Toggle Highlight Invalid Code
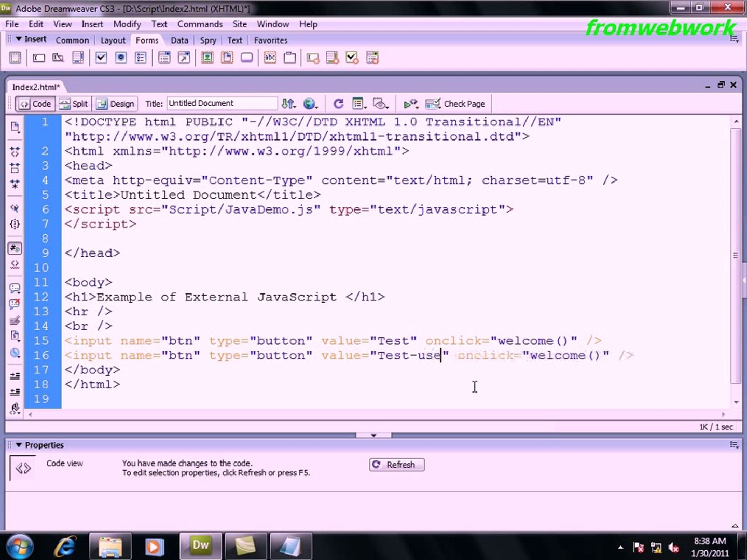The width and height of the screenshot is (747, 560). (15, 264)
